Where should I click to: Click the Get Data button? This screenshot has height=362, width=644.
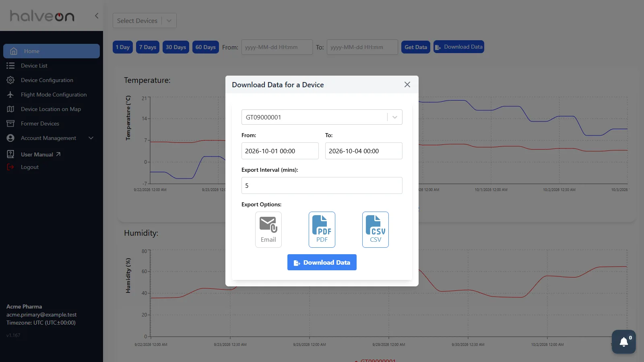[416, 47]
